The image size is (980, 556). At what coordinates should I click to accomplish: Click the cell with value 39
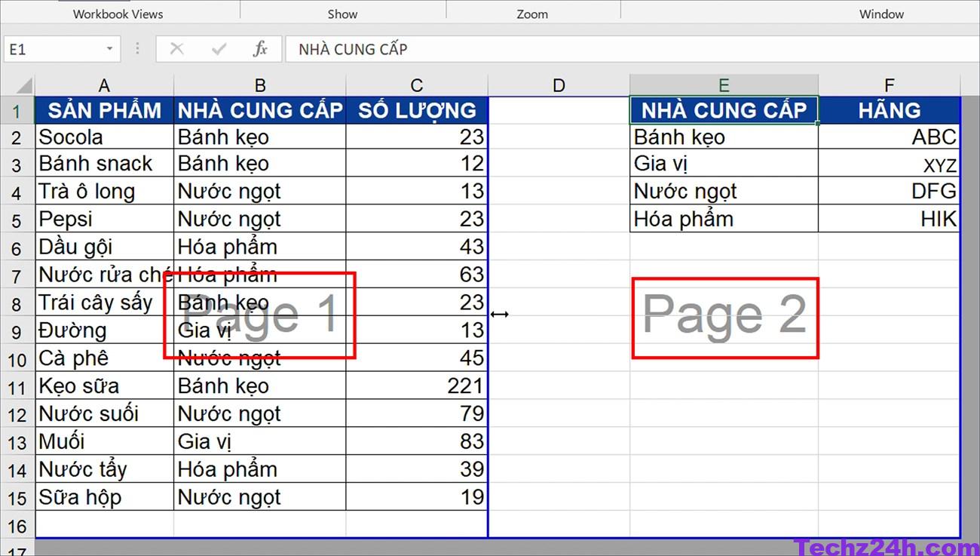point(417,469)
